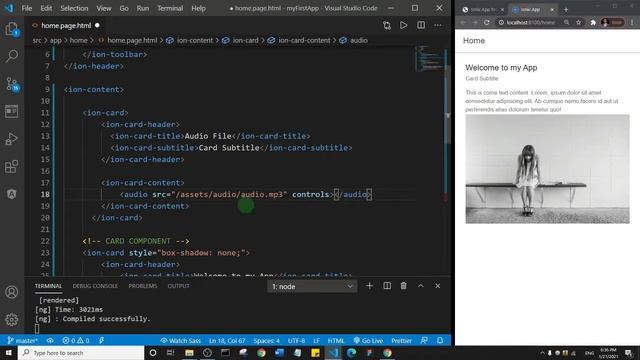Expand ion-card breadcrumb item

(x=245, y=40)
